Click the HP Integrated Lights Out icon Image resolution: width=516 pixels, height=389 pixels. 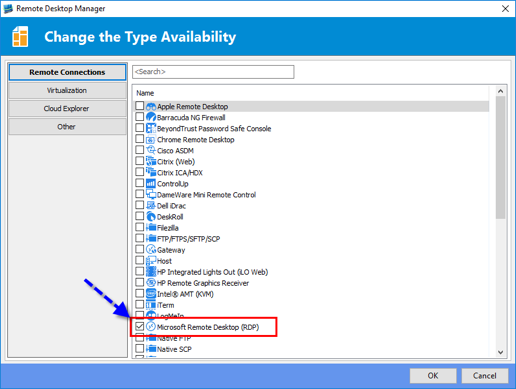(151, 272)
